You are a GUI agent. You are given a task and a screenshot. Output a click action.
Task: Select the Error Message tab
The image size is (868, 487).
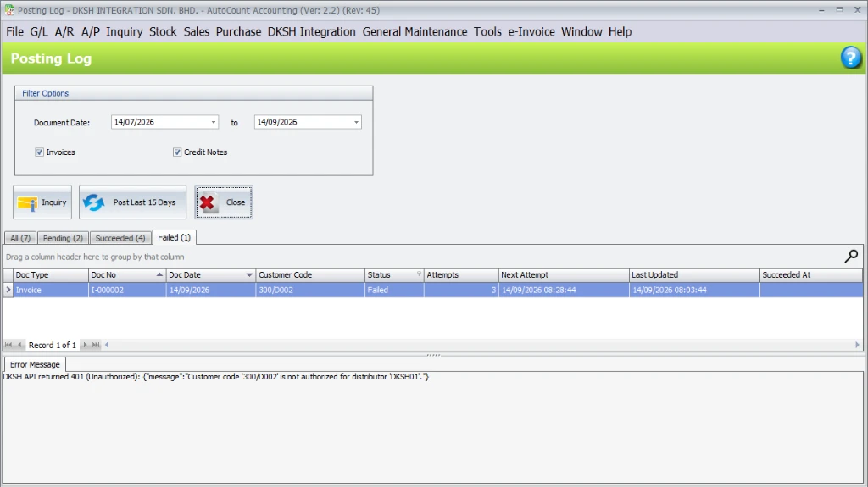point(35,364)
